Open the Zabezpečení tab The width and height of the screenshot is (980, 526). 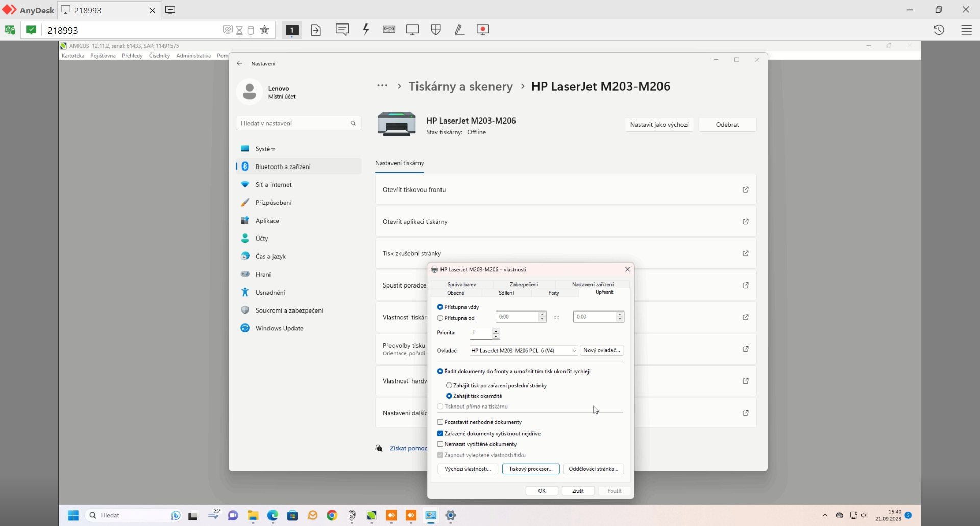pyautogui.click(x=524, y=285)
